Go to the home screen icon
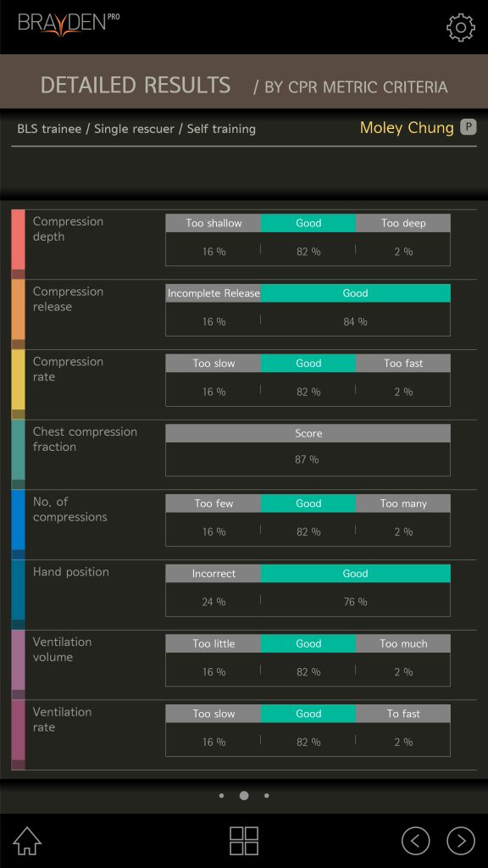Image resolution: width=488 pixels, height=868 pixels. pyautogui.click(x=27, y=841)
